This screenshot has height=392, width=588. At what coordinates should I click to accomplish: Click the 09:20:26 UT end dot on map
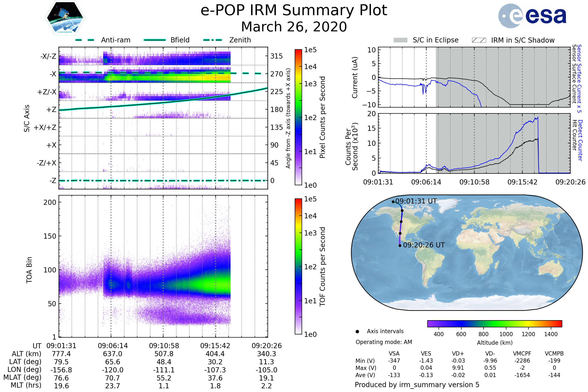(400, 246)
